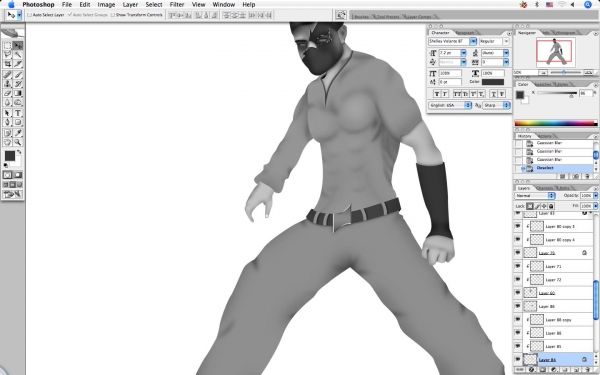Click the Navigator zoom in button
The width and height of the screenshot is (600, 375).
[589, 72]
